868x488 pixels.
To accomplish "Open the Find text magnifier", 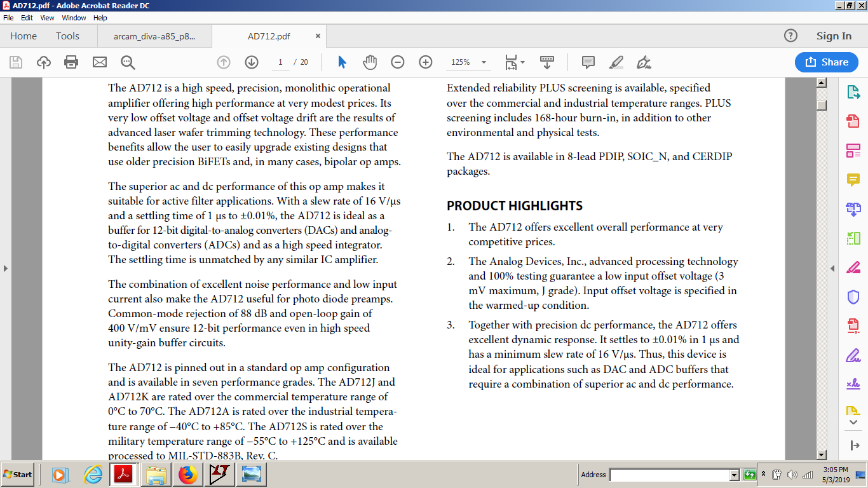I will click(128, 62).
